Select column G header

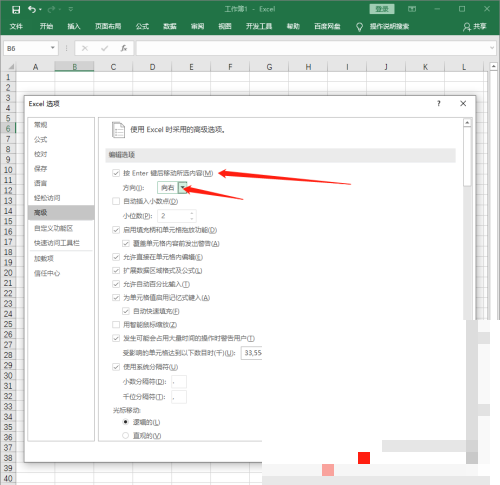269,67
